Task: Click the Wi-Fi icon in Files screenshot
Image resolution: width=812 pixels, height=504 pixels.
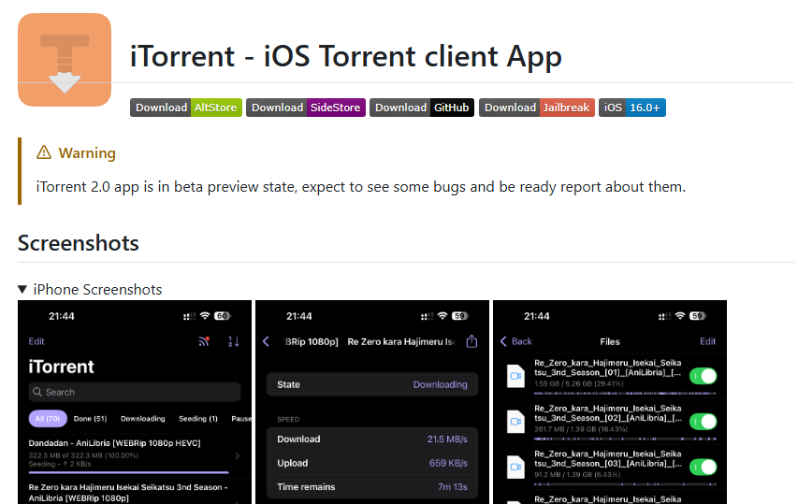Action: 680,316
